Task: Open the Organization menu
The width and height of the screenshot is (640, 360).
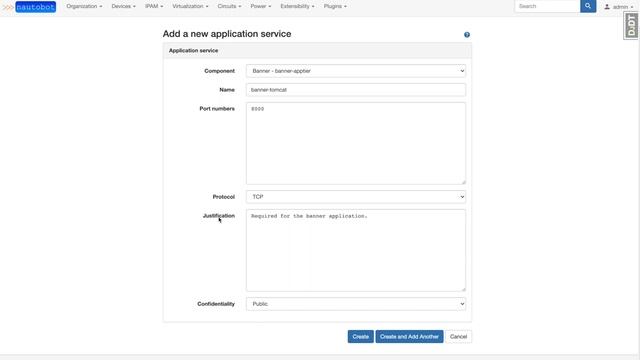Action: (x=84, y=7)
